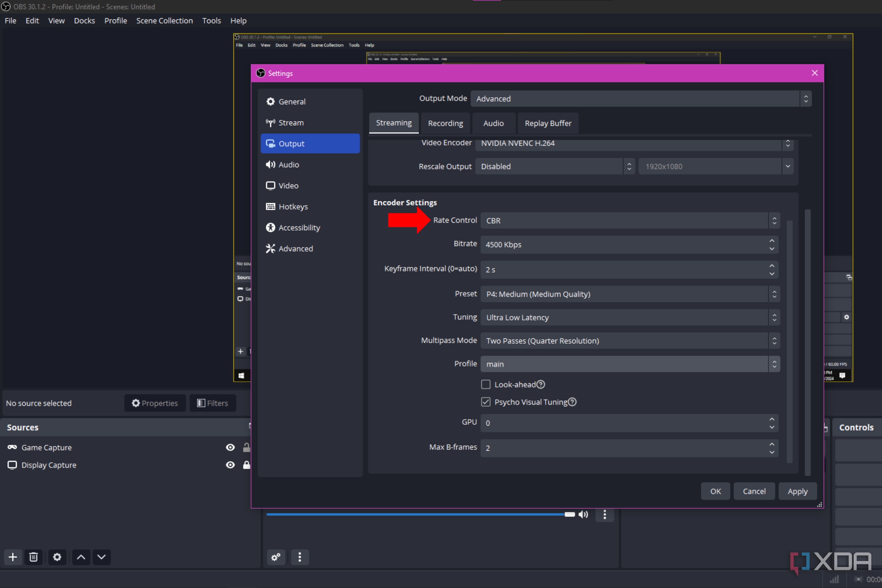The width and height of the screenshot is (882, 588).
Task: Open the Hotkeys settings section
Action: 293,206
